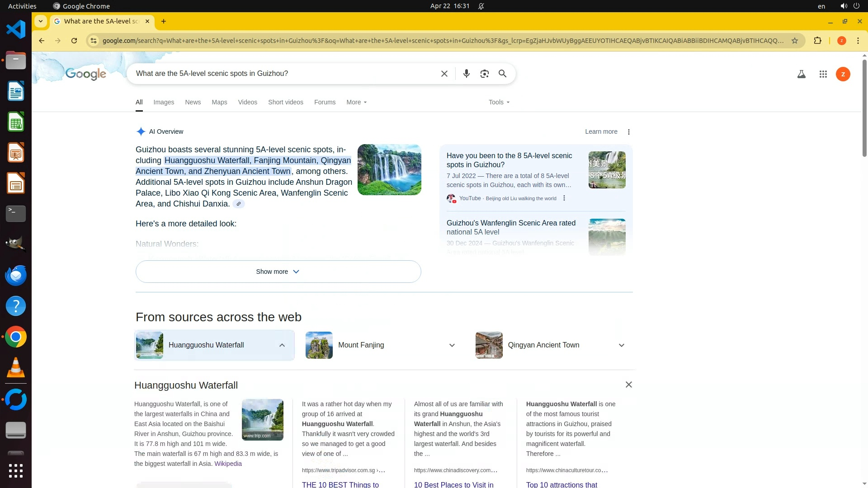Click the waterfall thumbnail in AI Overview
868x488 pixels.
point(389,170)
